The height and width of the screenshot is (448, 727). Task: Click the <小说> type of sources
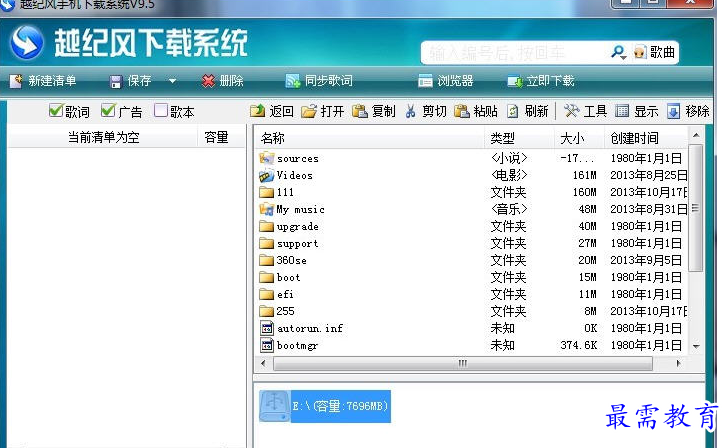point(509,158)
